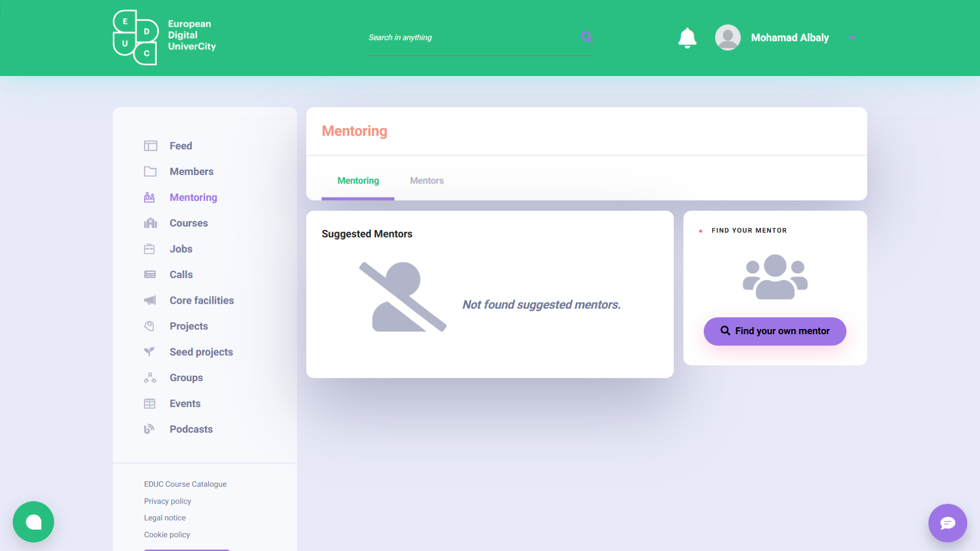The height and width of the screenshot is (551, 980).
Task: Click the user avatar picture
Action: [727, 38]
